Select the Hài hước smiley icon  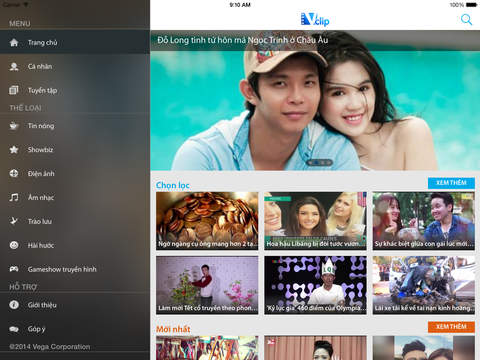pyautogui.click(x=14, y=245)
